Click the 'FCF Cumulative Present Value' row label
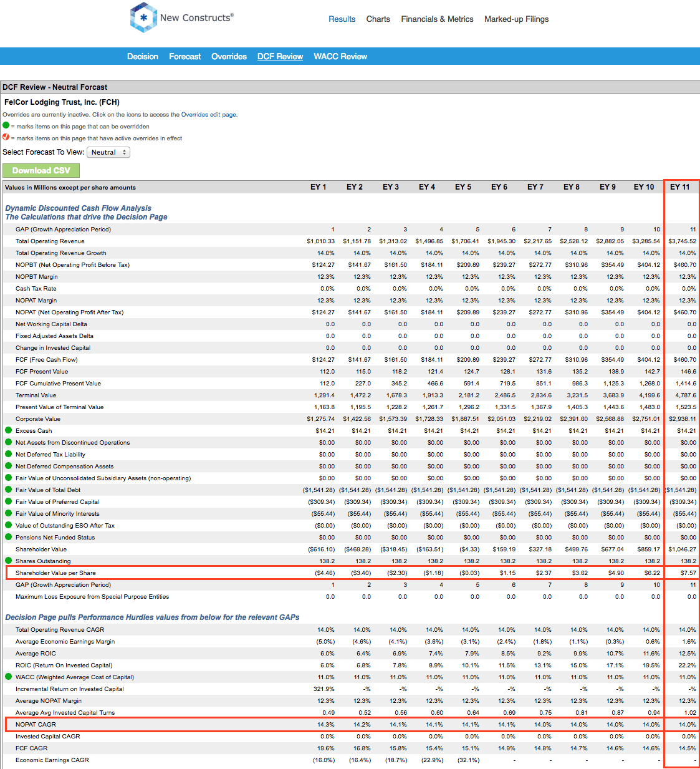 coord(58,384)
